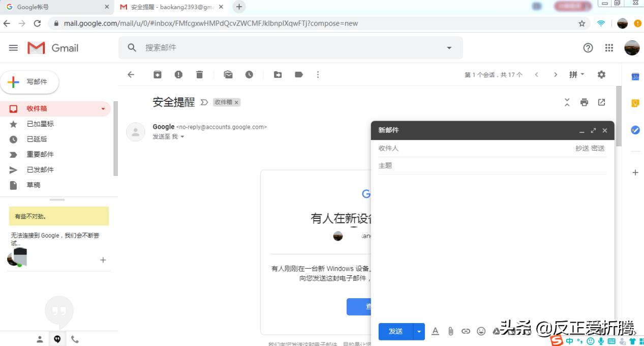Expand the compose window to full screen
Screen dimensions: 644x346
point(593,130)
